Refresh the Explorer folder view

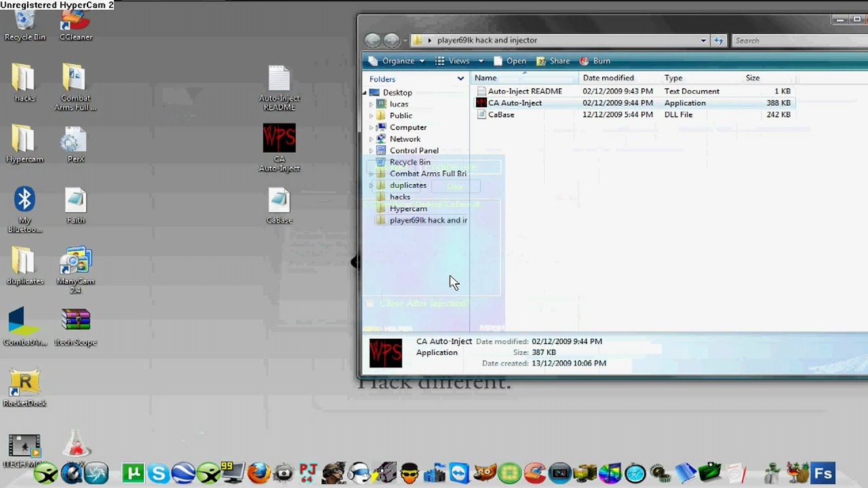tap(719, 41)
